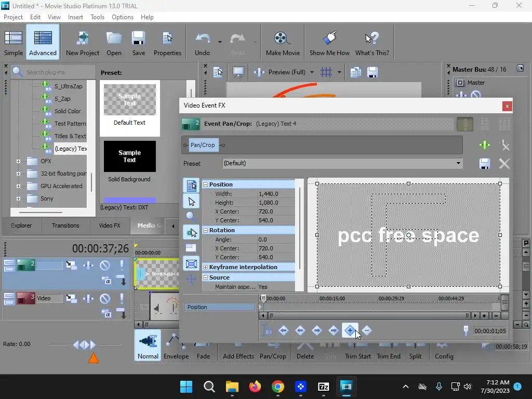
Task: Open Show Me How tutorials
Action: coord(329,43)
